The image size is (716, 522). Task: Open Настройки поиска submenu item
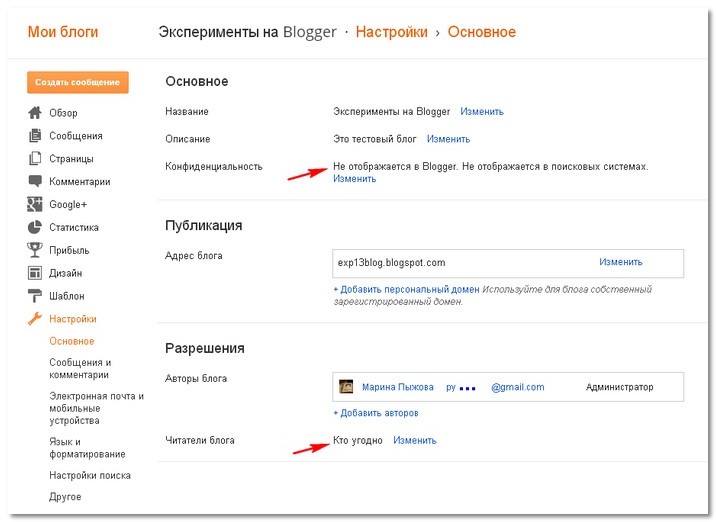click(90, 475)
